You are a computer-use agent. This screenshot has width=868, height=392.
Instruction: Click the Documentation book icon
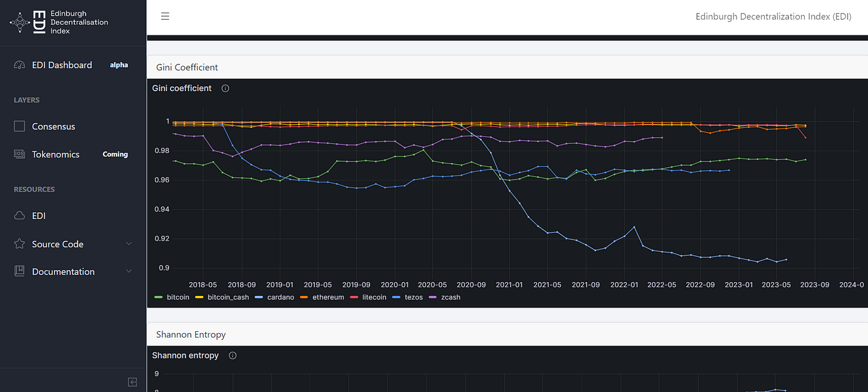tap(19, 272)
